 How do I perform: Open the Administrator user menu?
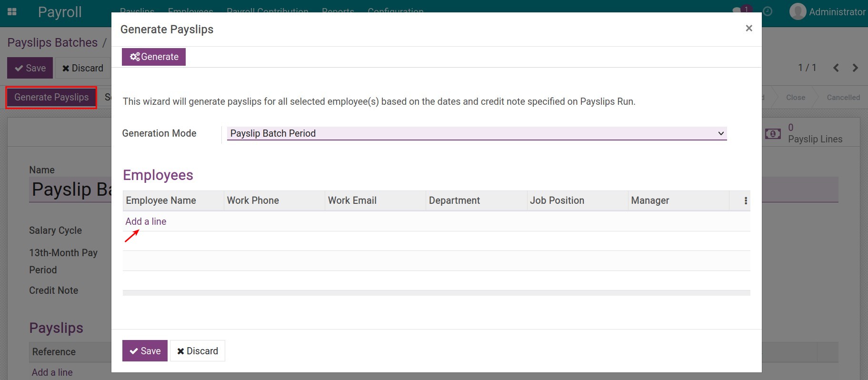[x=828, y=12]
